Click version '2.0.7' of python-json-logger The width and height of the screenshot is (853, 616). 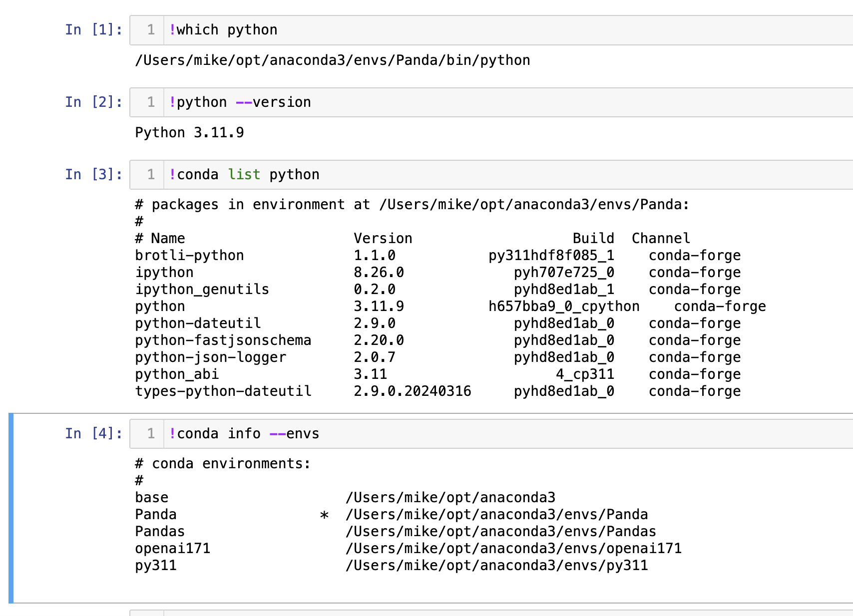(375, 357)
